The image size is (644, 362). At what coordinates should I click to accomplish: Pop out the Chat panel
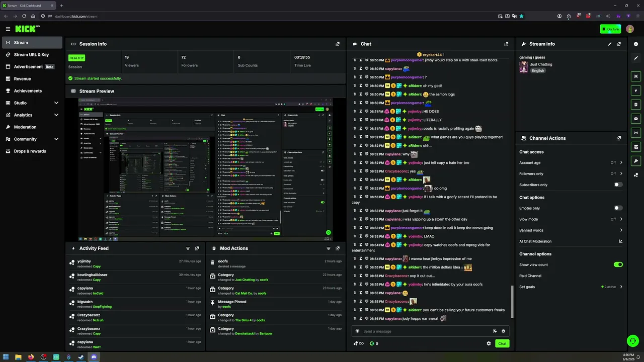(506, 44)
